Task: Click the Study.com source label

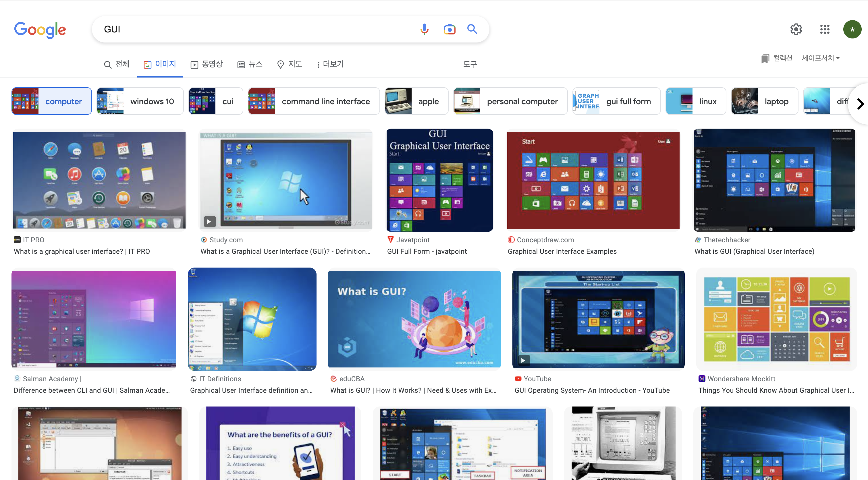Action: click(x=226, y=240)
